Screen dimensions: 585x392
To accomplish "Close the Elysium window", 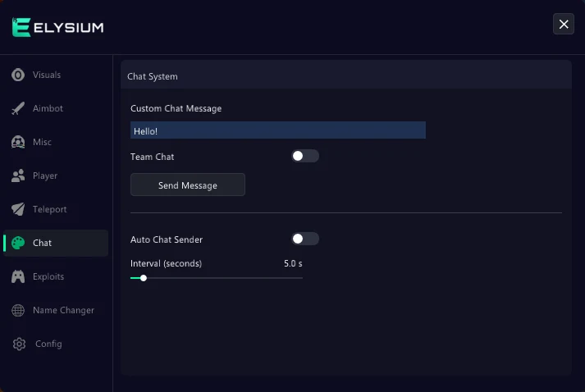I will point(564,24).
